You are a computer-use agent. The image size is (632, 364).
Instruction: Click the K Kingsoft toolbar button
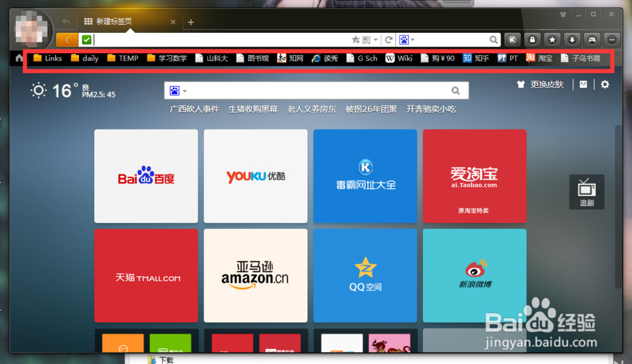pos(513,40)
